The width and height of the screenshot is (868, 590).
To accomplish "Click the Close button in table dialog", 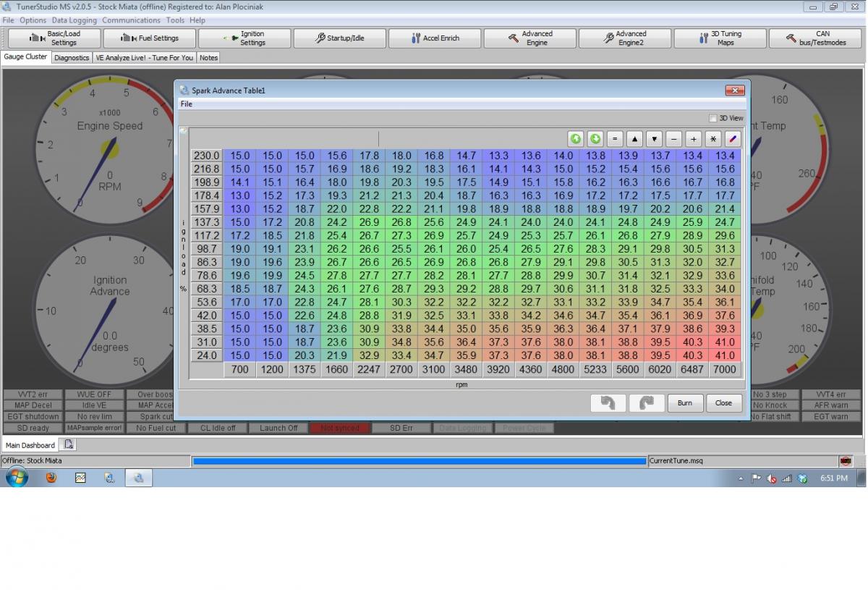I will tap(723, 403).
